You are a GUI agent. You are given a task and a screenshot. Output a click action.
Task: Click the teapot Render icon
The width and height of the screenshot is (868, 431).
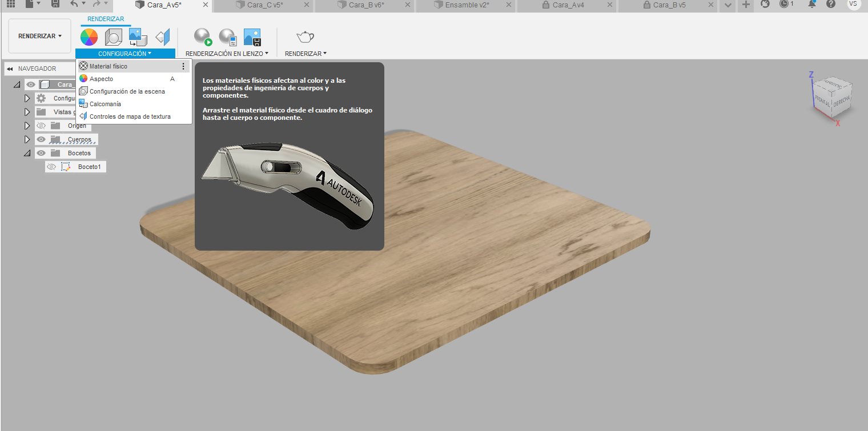305,37
